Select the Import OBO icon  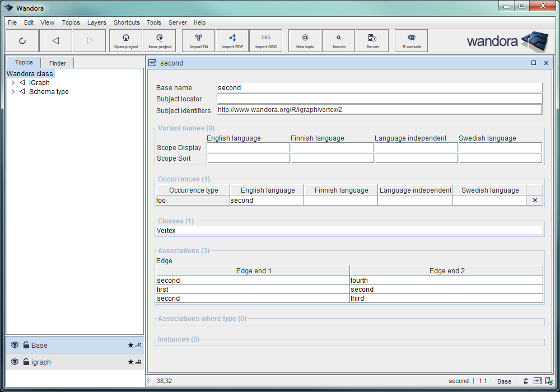[265, 40]
